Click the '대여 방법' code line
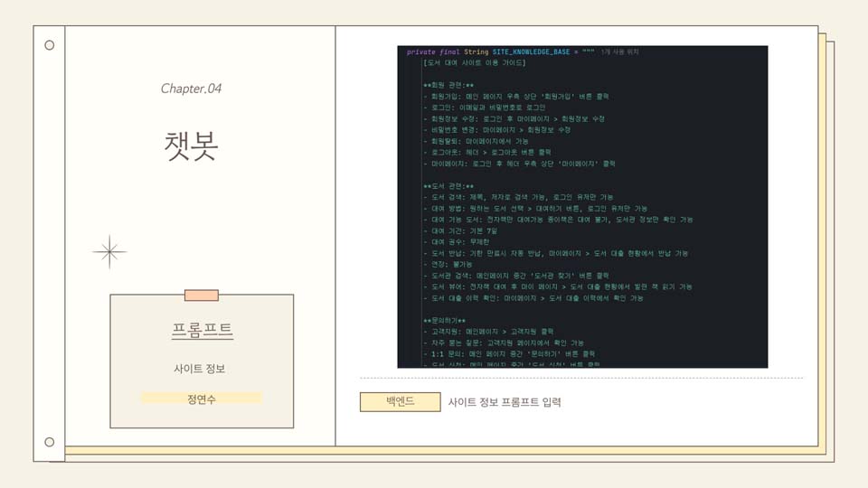 pyautogui.click(x=536, y=209)
